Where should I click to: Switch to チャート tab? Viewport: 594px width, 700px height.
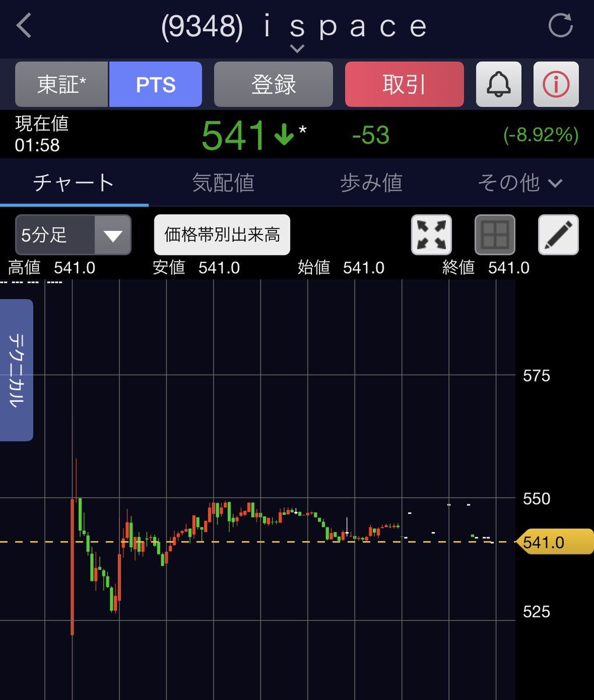[x=74, y=183]
